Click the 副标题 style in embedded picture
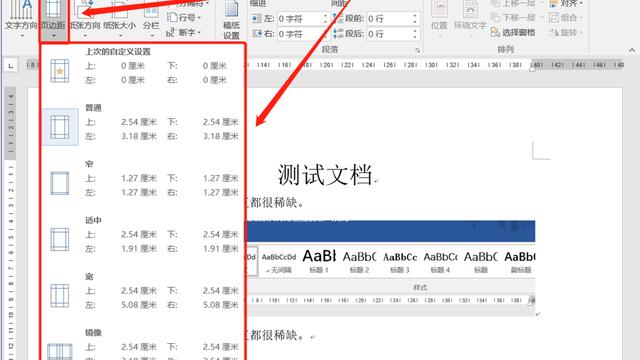The image size is (640, 360). coord(520,261)
